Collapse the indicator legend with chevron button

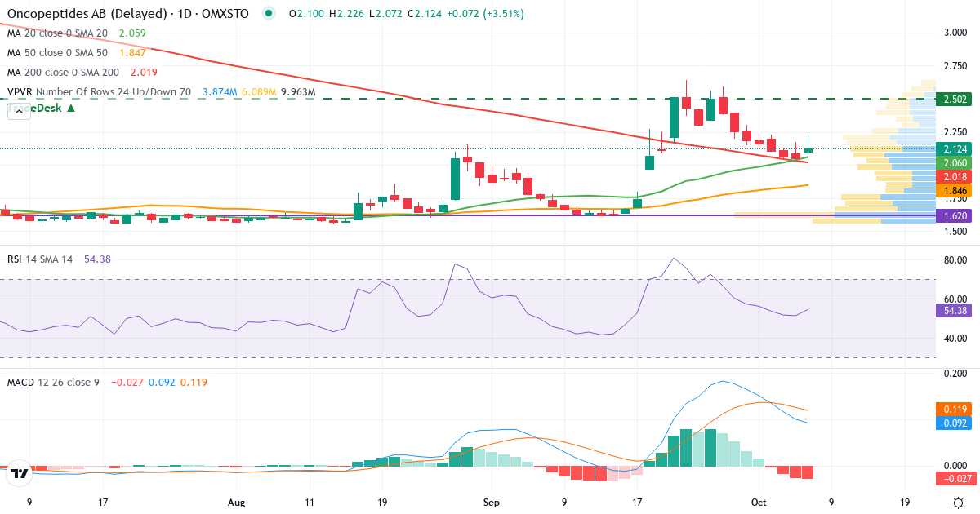click(18, 112)
